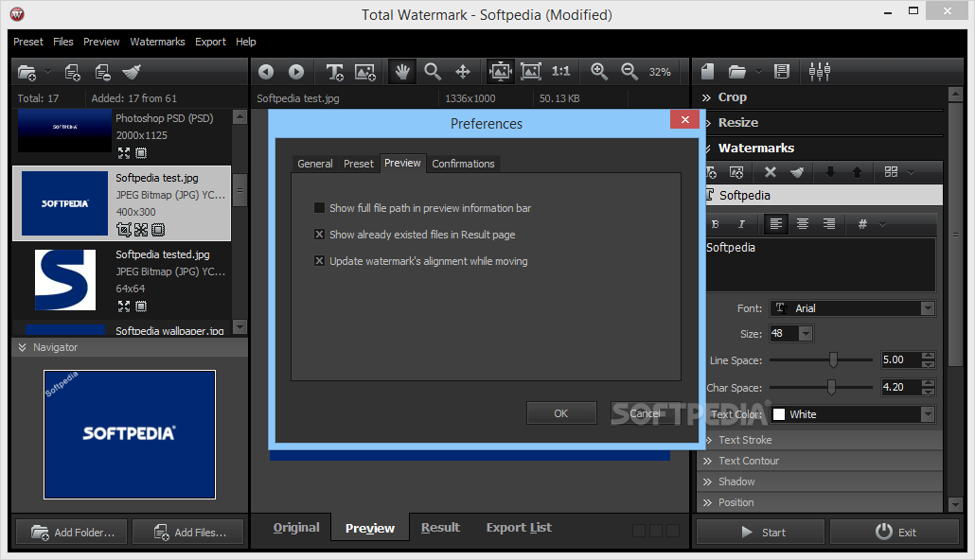Add an image watermark tool
Viewport: 975px width, 560px height.
coord(365,72)
